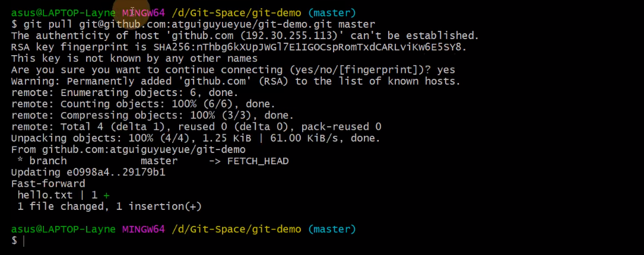Click the top '(master)' branch label

332,13
